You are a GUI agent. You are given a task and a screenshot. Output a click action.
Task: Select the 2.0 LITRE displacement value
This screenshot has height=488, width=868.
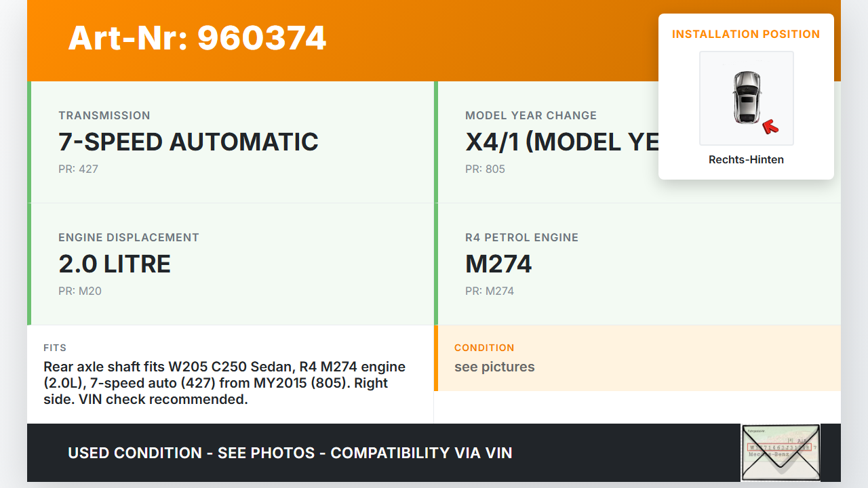115,264
